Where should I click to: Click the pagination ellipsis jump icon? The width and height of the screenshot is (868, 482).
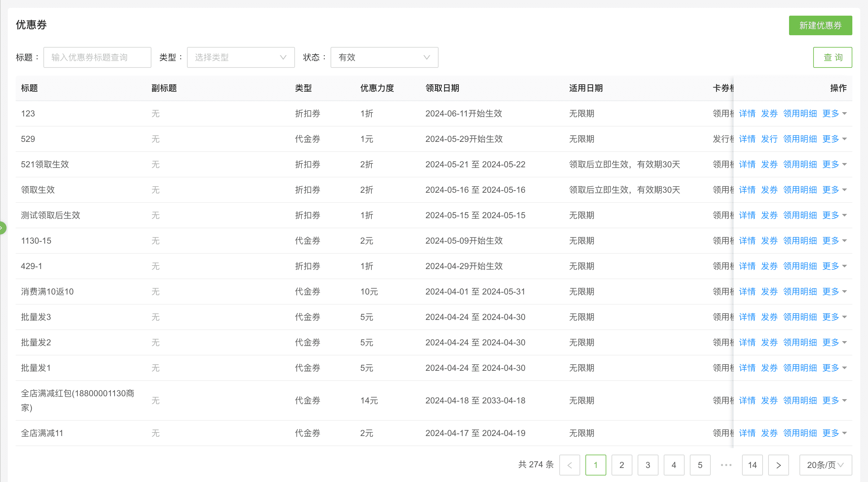point(726,465)
